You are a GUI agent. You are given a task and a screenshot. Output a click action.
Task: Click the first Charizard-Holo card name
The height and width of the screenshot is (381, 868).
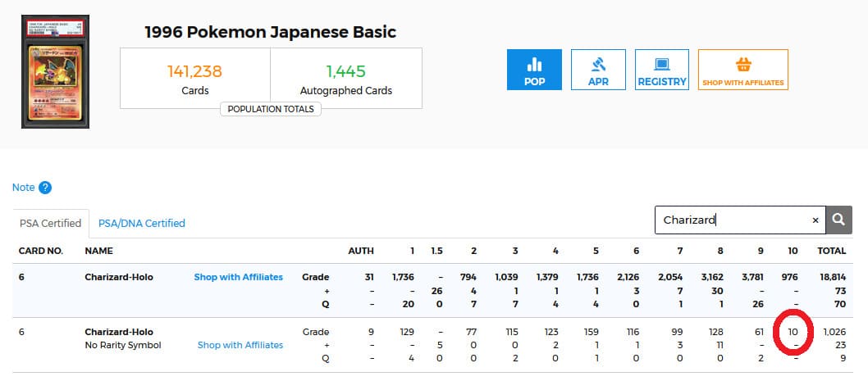119,277
